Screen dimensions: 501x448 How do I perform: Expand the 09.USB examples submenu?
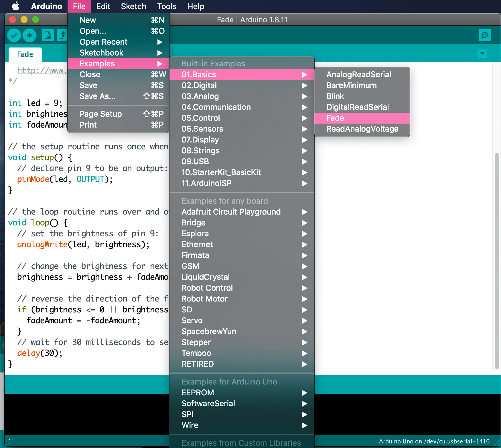coord(242,161)
